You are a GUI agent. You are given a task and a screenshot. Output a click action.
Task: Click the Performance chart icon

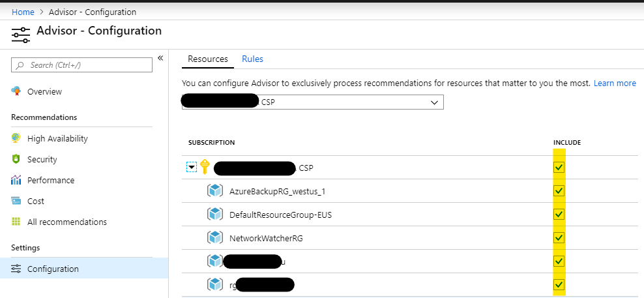click(x=16, y=180)
